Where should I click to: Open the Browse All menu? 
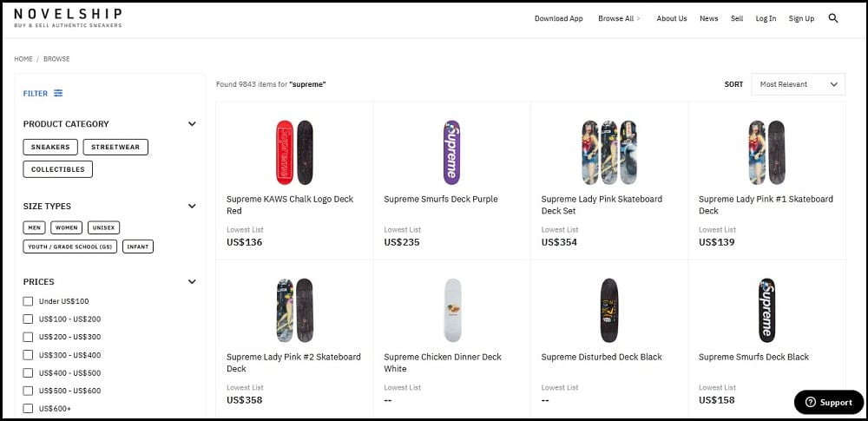point(619,18)
